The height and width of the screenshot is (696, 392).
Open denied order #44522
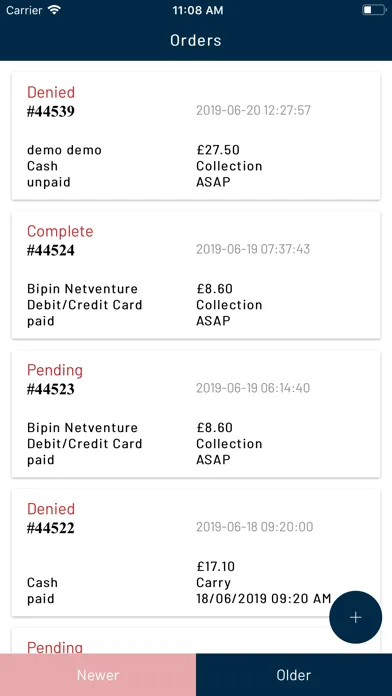pyautogui.click(x=196, y=553)
